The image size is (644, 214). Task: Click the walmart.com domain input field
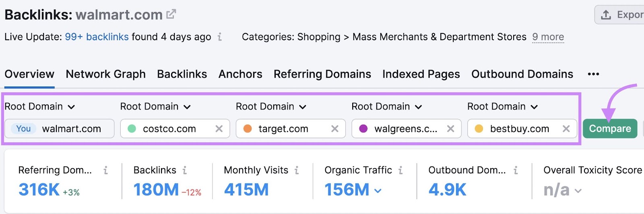pos(60,129)
